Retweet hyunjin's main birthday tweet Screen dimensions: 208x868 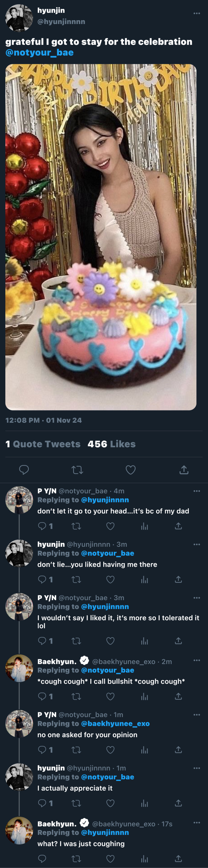coord(77,470)
